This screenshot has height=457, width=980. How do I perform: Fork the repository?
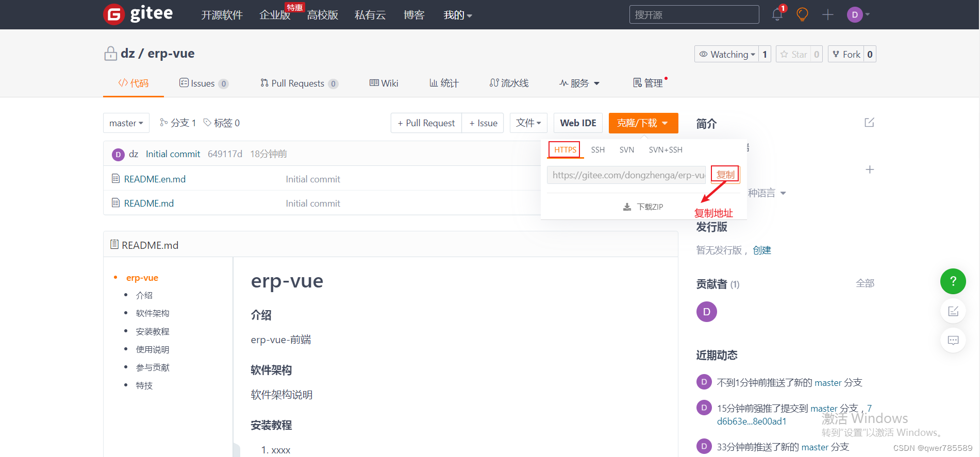pos(846,54)
